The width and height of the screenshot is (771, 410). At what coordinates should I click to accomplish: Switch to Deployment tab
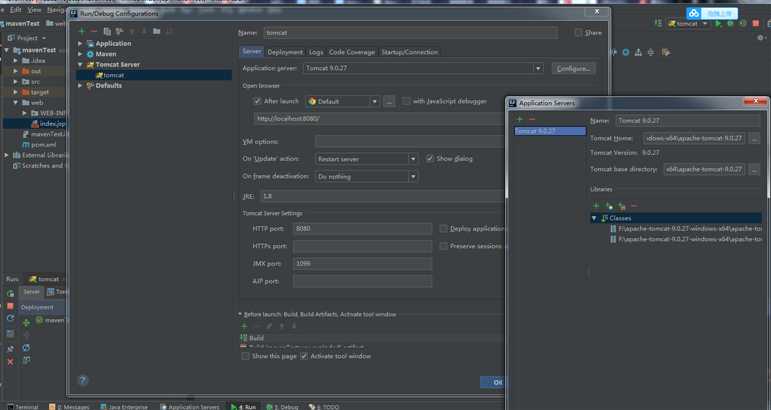pyautogui.click(x=285, y=52)
